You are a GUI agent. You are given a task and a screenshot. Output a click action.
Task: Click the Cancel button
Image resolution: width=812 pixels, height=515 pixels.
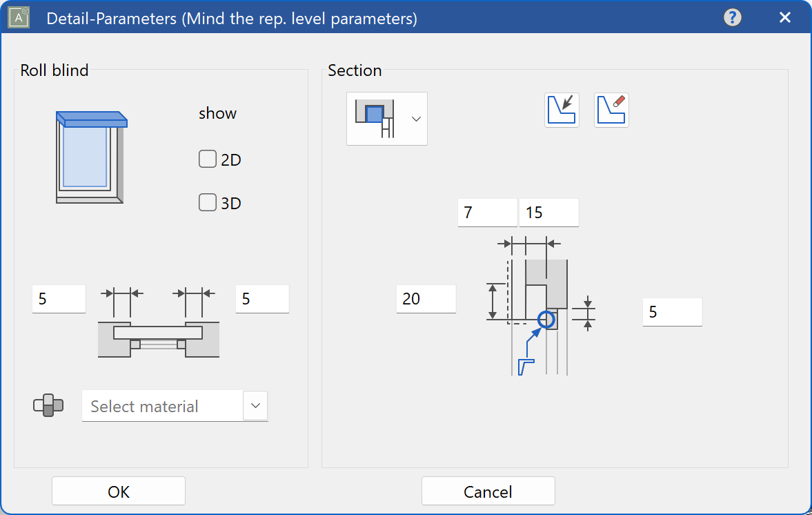coord(488,491)
